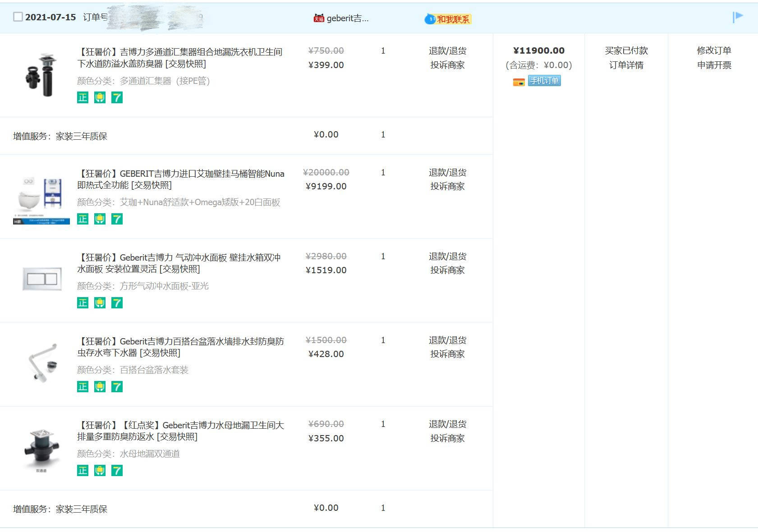Select the shipping fee (含运费: ¥0.00) text
The image size is (758, 532).
pyautogui.click(x=539, y=65)
